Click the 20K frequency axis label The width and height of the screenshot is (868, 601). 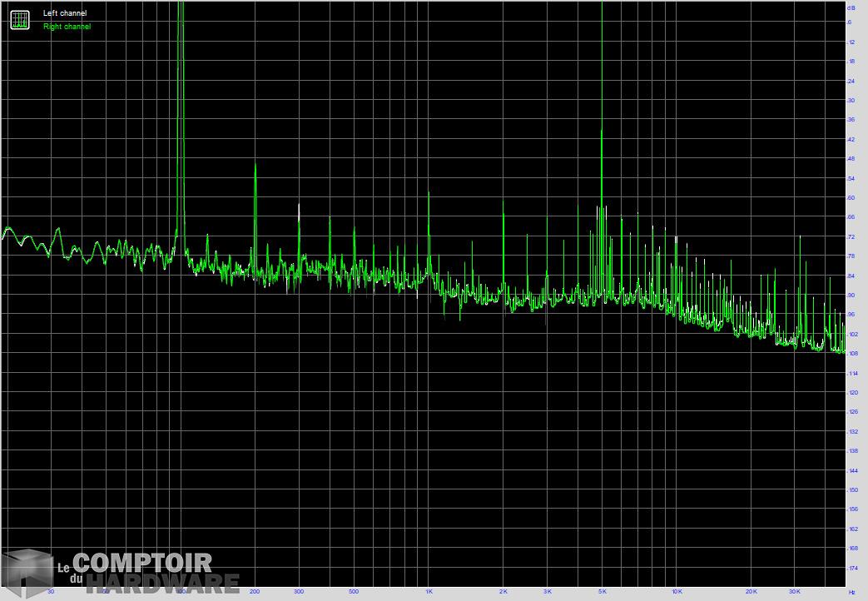coord(751,592)
